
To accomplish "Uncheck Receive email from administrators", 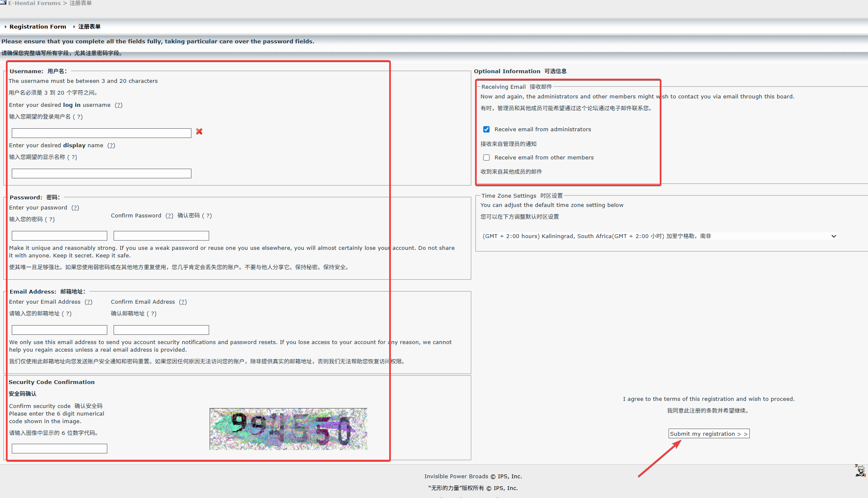I will tap(486, 129).
